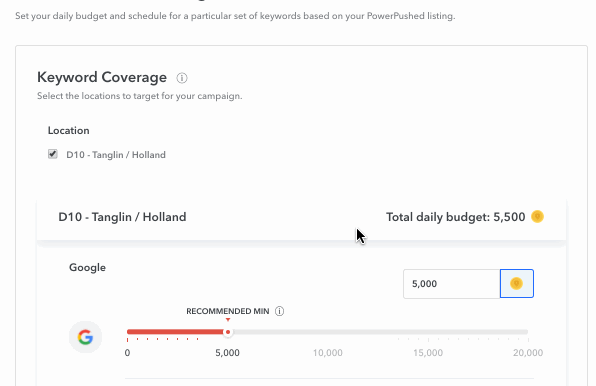Click the Google section label
Image resolution: width=596 pixels, height=386 pixels.
[x=87, y=267]
